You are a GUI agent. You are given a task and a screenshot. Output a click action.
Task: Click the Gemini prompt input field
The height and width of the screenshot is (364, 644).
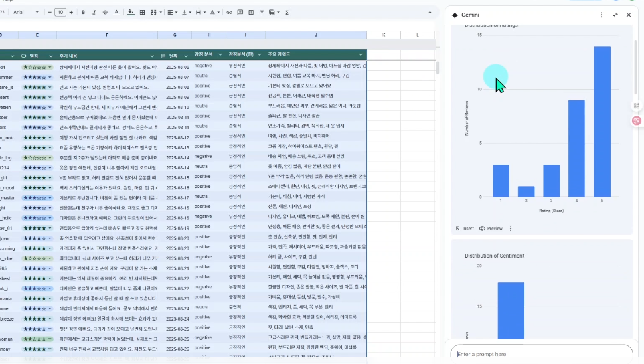[x=542, y=354]
